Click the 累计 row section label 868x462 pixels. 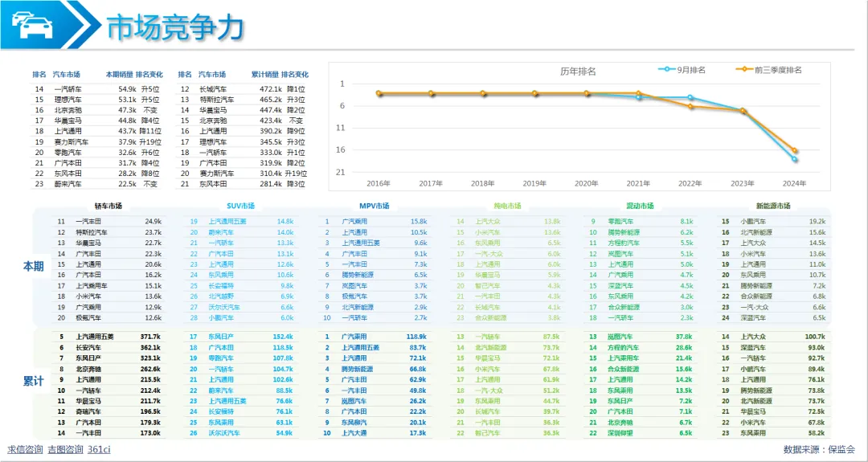point(32,381)
